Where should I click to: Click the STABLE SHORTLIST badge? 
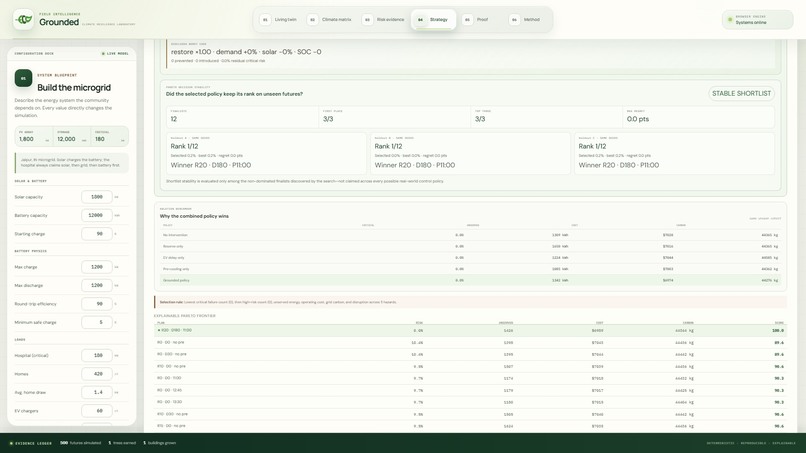click(741, 93)
